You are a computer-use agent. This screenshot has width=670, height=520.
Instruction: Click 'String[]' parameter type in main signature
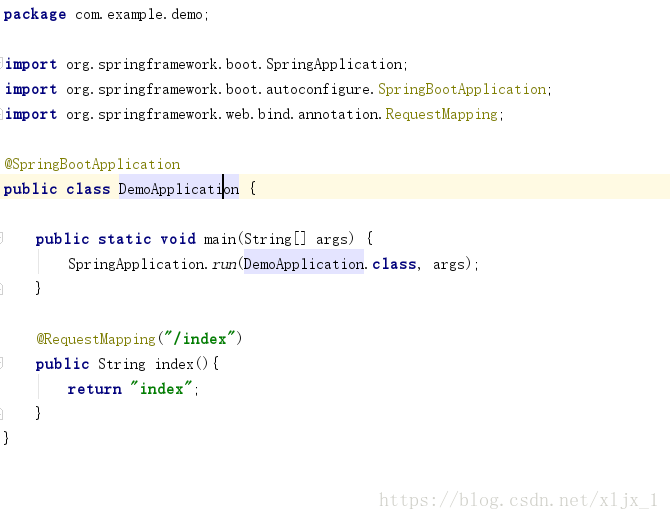pyautogui.click(x=275, y=239)
